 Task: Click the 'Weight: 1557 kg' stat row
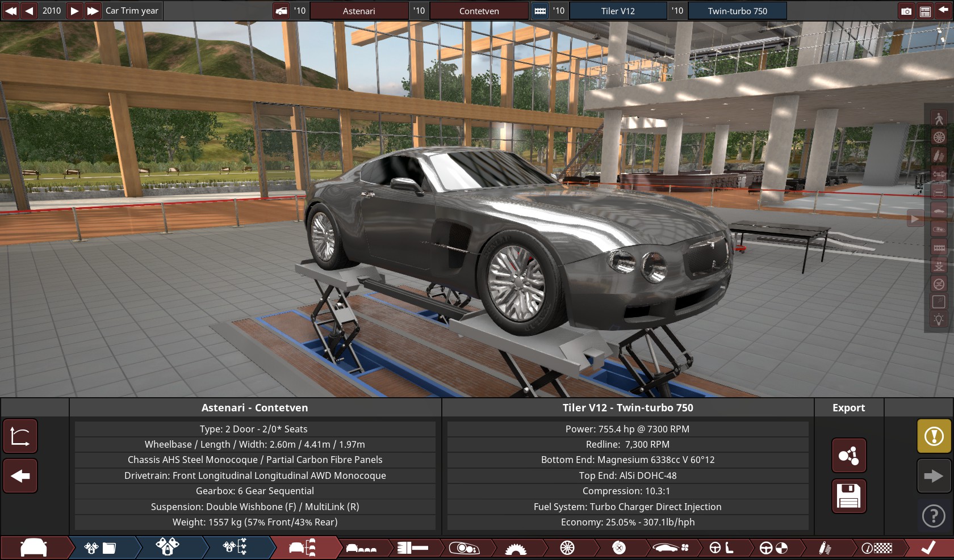255,522
